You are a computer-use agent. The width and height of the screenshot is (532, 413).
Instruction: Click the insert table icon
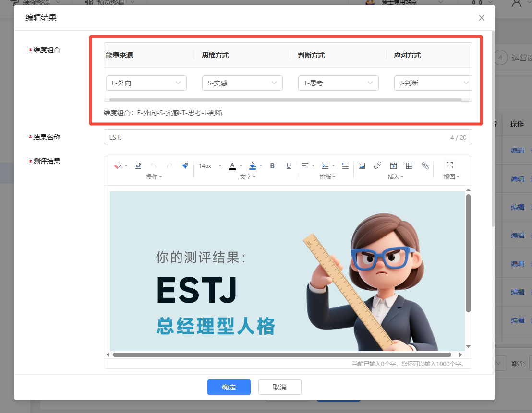(x=410, y=165)
